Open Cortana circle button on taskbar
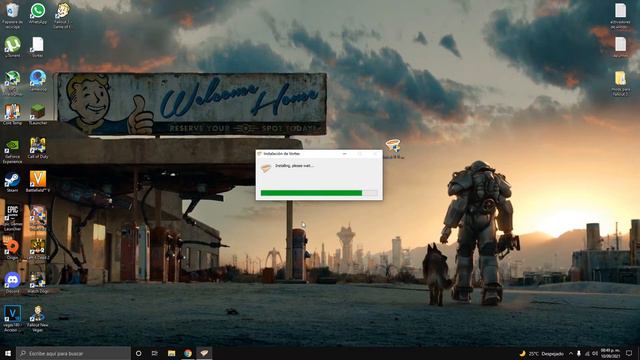 [138, 353]
